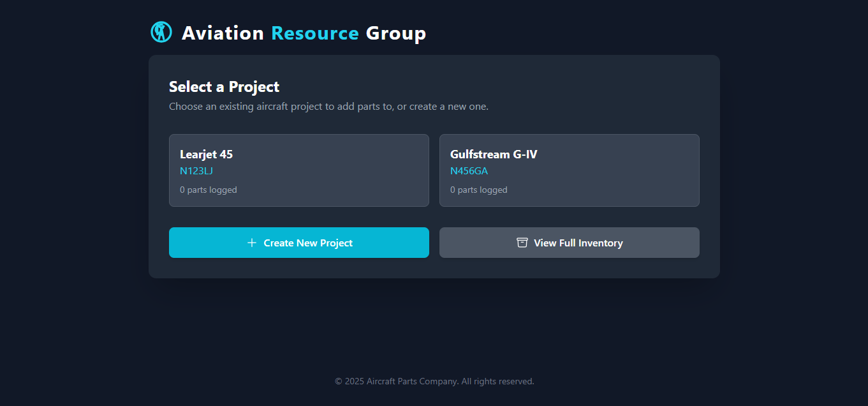Image resolution: width=868 pixels, height=406 pixels.
Task: Click the plus icon on Create New Project
Action: click(x=252, y=243)
